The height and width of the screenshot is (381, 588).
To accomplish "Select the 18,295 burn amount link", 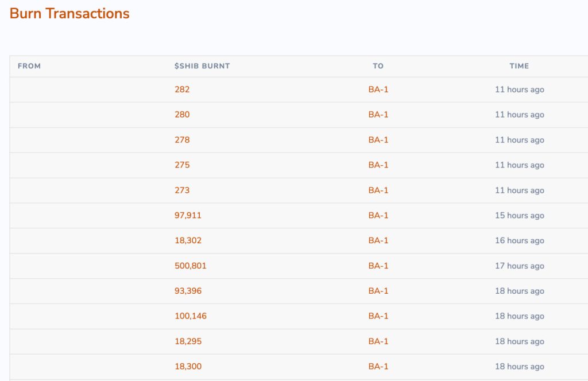I will [188, 341].
